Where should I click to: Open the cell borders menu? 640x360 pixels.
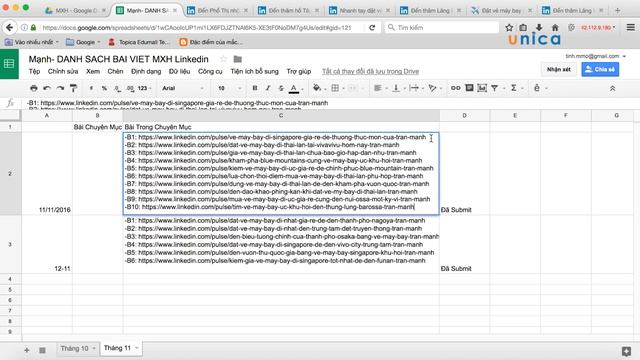pyautogui.click(x=335, y=88)
